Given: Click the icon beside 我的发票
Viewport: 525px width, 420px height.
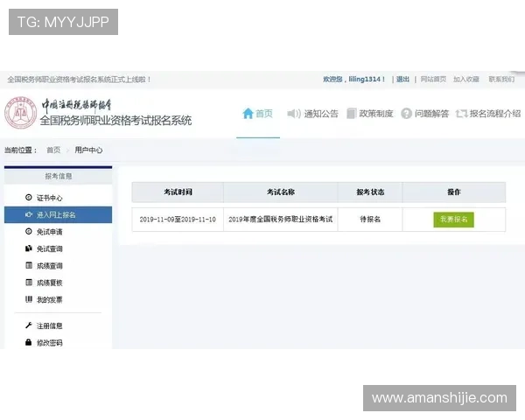Looking at the screenshot, I should (29, 299).
